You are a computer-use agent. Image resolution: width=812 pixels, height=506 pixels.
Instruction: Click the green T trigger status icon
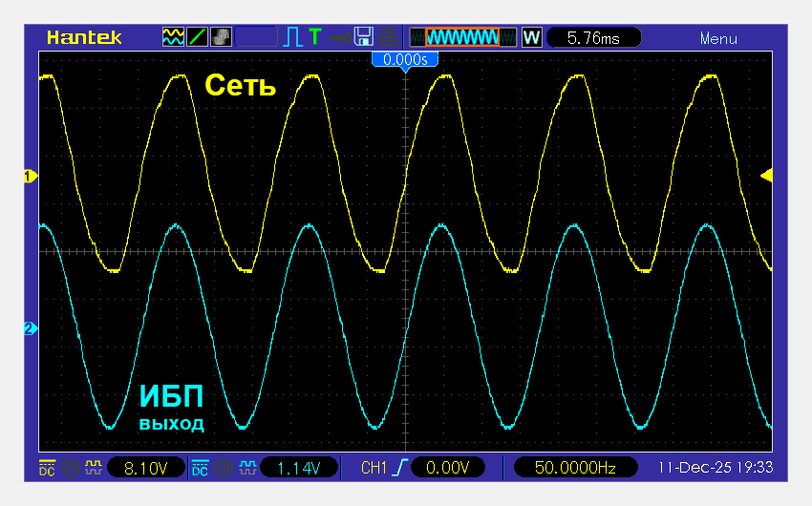click(x=315, y=36)
